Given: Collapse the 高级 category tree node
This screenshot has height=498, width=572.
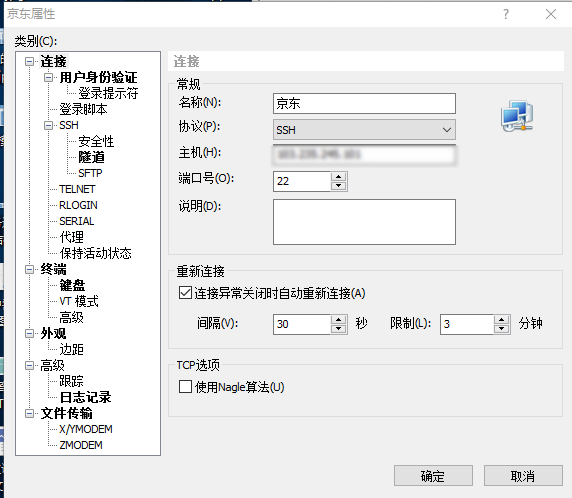Looking at the screenshot, I should [30, 365].
